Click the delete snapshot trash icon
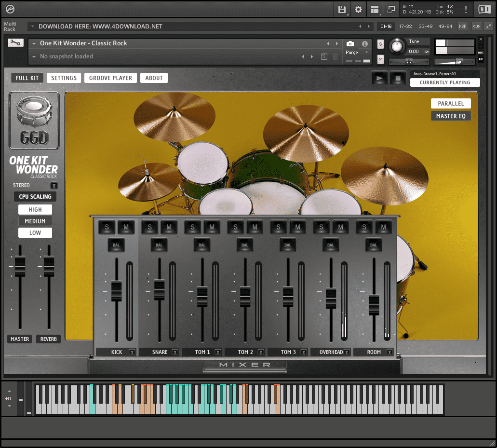Screen dimensions: 497x448 point(335,57)
